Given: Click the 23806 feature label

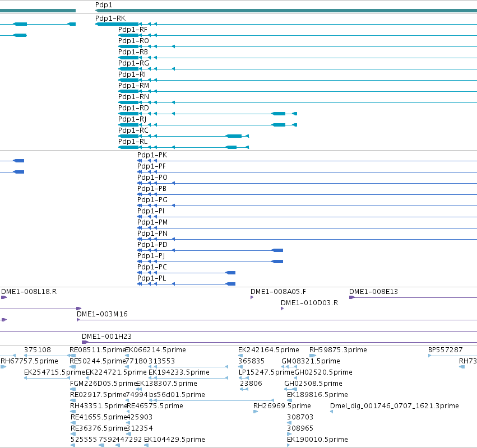Looking at the screenshot, I should pos(251,384).
